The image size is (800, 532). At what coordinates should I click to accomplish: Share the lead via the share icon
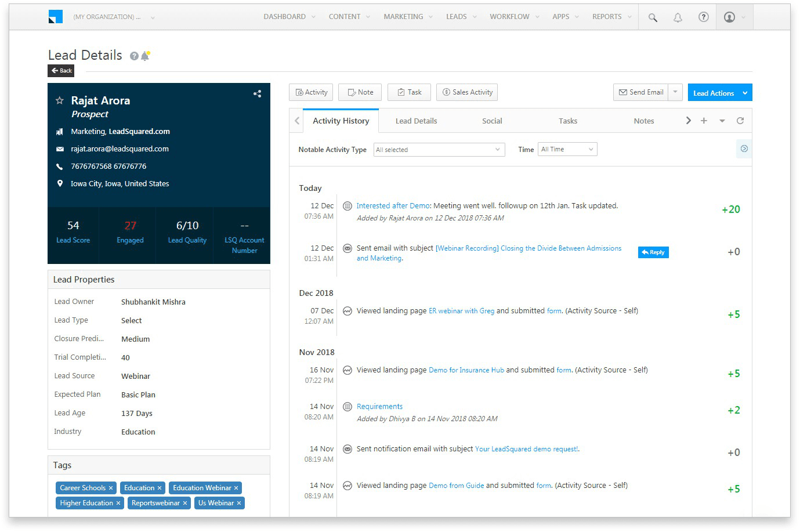(257, 93)
